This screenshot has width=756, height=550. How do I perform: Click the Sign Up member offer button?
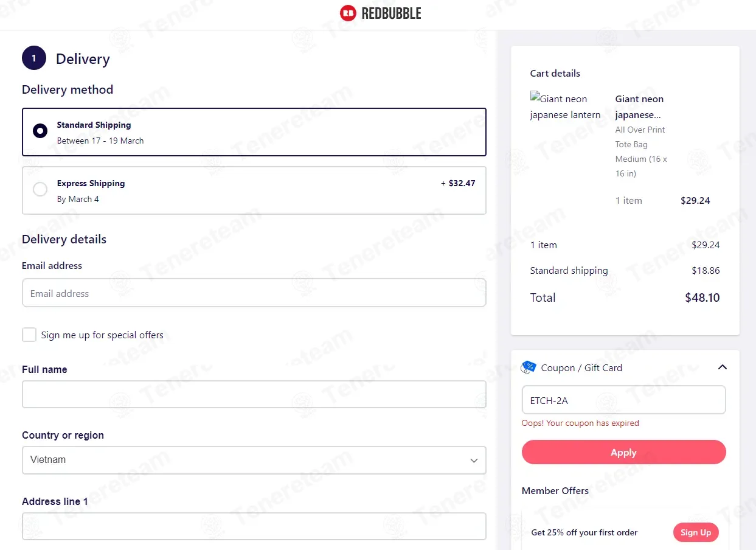(x=696, y=532)
